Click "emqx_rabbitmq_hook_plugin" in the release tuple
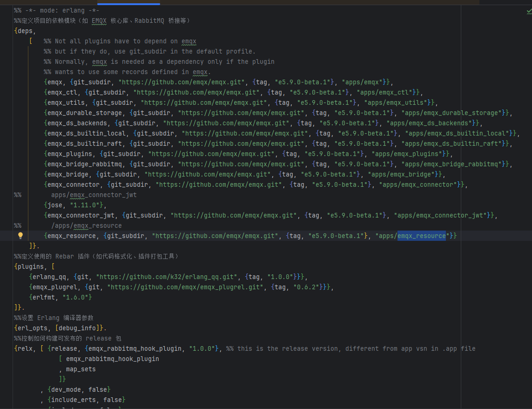This screenshot has width=532, height=409. click(x=135, y=348)
